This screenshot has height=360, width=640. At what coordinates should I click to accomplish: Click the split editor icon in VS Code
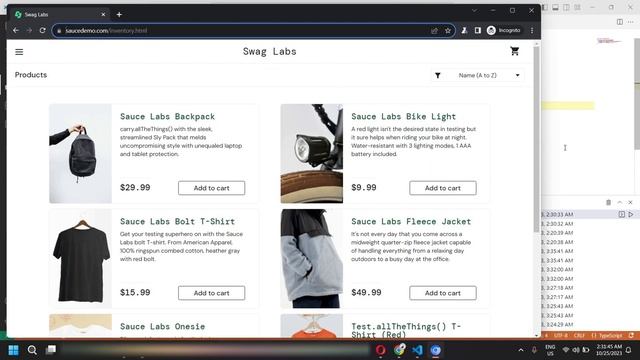click(620, 22)
